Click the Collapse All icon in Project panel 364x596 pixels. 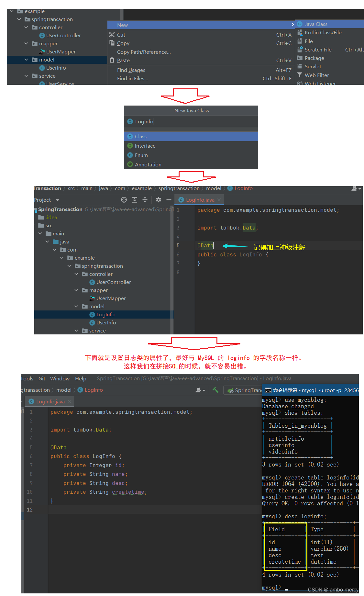click(x=145, y=200)
